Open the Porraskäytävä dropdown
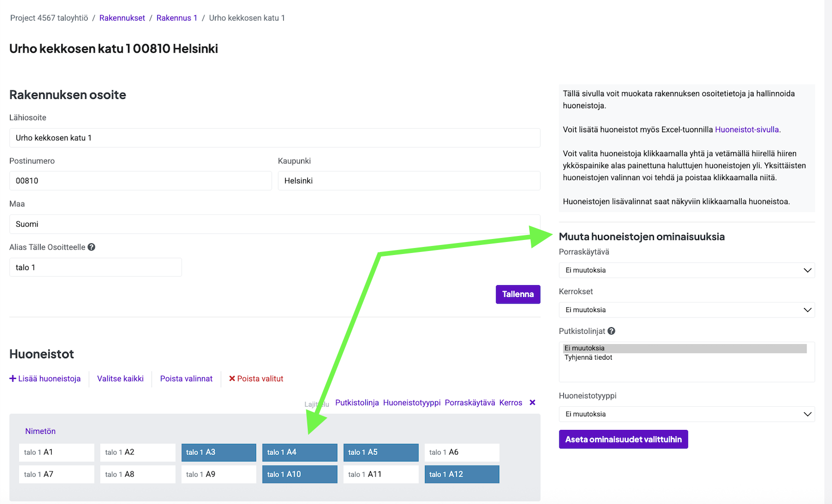This screenshot has height=504, width=832. click(x=686, y=270)
